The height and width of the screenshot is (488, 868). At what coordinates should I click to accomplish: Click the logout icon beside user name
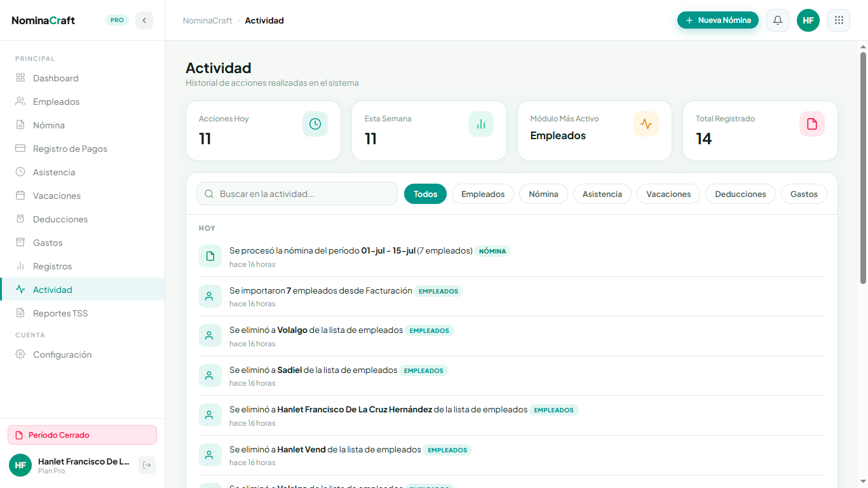147,465
